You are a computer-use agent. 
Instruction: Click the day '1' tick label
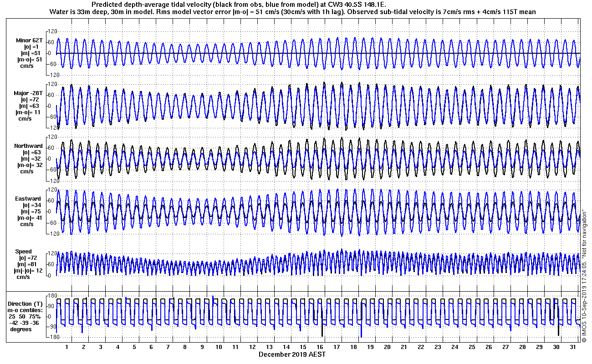click(x=67, y=347)
